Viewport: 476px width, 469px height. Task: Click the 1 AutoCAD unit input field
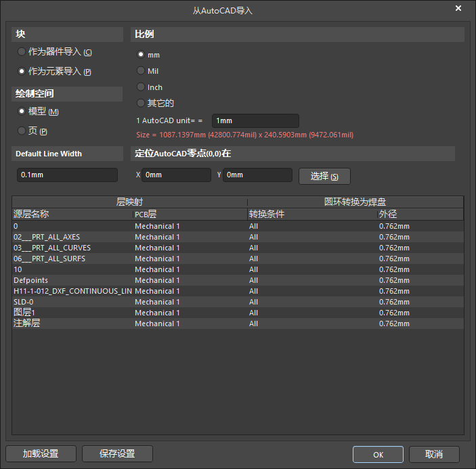coord(255,120)
